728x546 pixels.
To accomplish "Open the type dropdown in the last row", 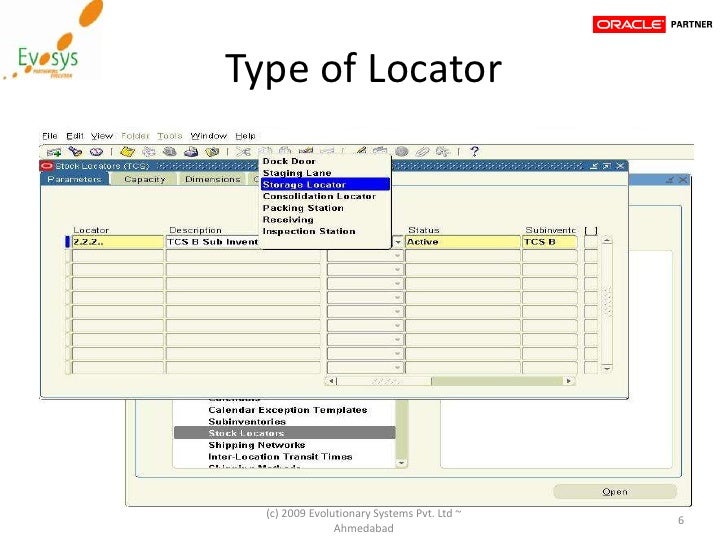I will pyautogui.click(x=398, y=367).
